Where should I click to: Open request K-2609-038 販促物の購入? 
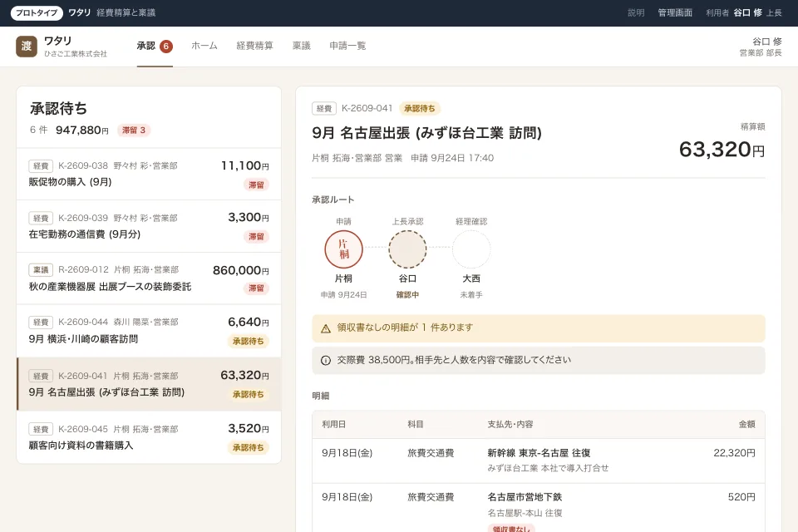point(149,174)
